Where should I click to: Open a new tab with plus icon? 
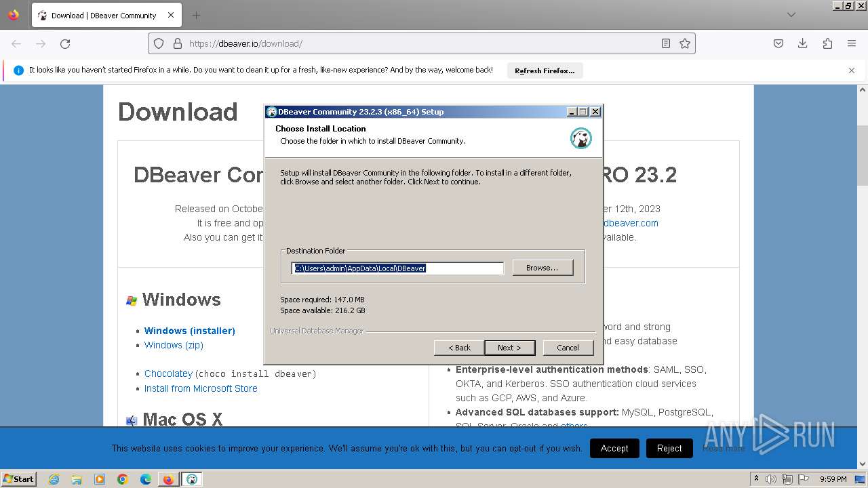[196, 15]
